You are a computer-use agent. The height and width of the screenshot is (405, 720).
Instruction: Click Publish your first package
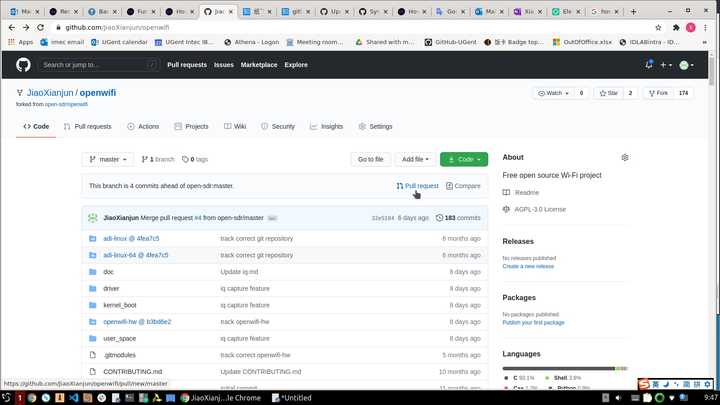click(533, 322)
